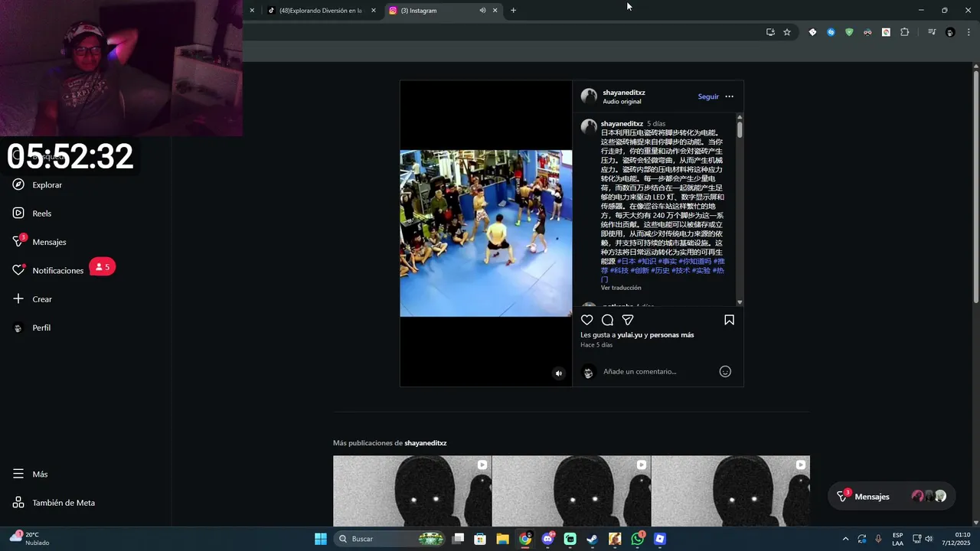This screenshot has height=551, width=980.
Task: Like the post with the heart icon
Action: point(586,320)
